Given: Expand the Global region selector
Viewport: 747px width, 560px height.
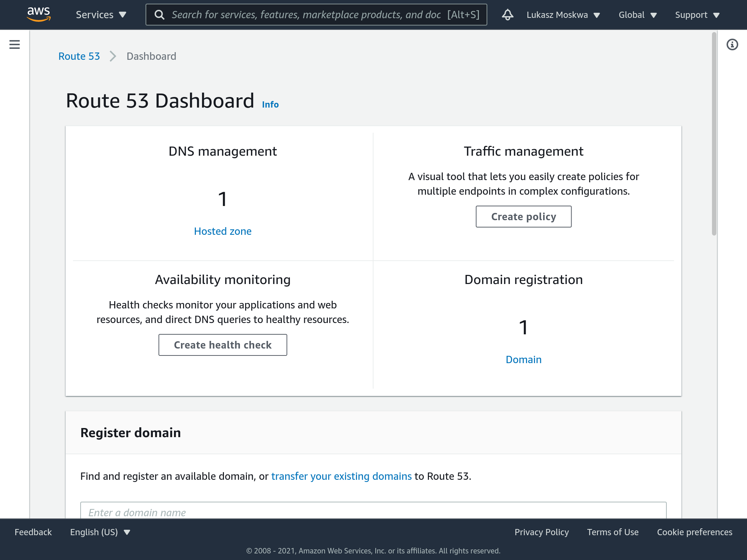Looking at the screenshot, I should point(637,15).
